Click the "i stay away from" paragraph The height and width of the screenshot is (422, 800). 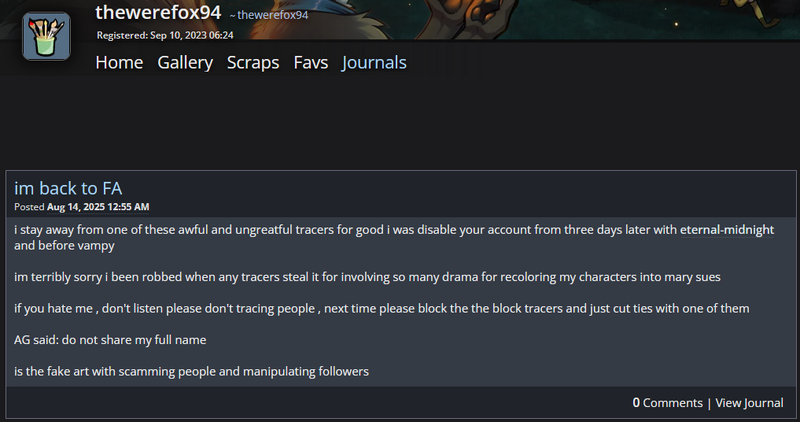click(340, 230)
